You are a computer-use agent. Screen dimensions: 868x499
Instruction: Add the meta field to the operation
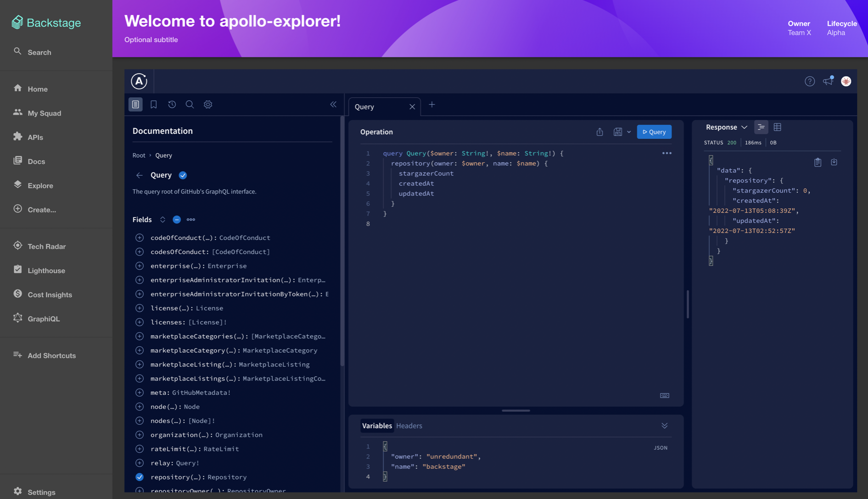(x=140, y=393)
